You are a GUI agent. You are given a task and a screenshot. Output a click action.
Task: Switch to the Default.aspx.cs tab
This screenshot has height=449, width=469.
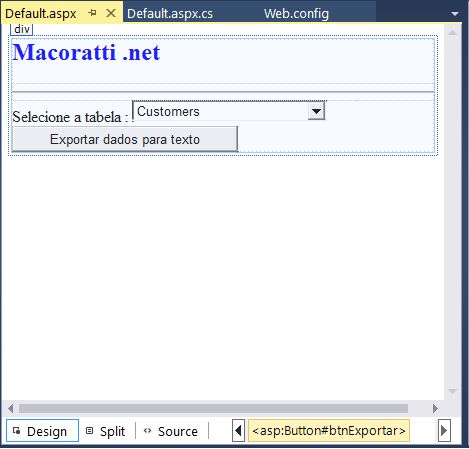[x=170, y=14]
